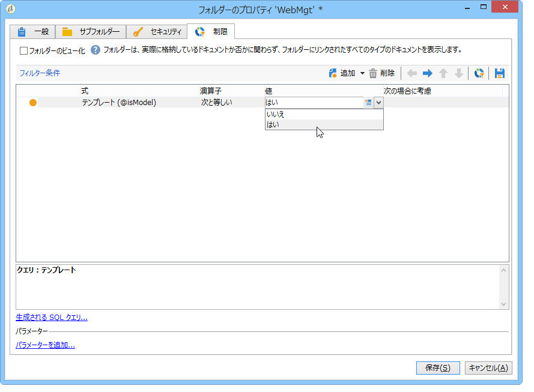Click the クエリ：テンプレート query text
This screenshot has height=392, width=534.
[46, 270]
